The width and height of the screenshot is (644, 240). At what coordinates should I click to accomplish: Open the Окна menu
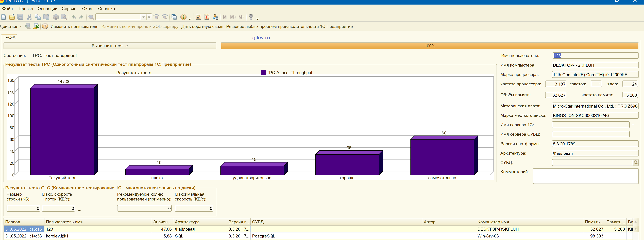(x=87, y=9)
